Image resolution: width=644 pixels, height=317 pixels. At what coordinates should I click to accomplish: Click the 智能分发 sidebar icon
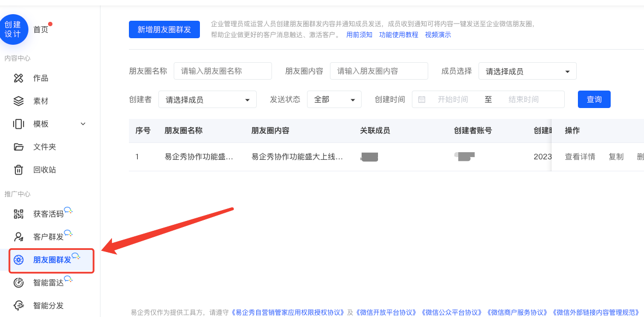[x=19, y=306]
